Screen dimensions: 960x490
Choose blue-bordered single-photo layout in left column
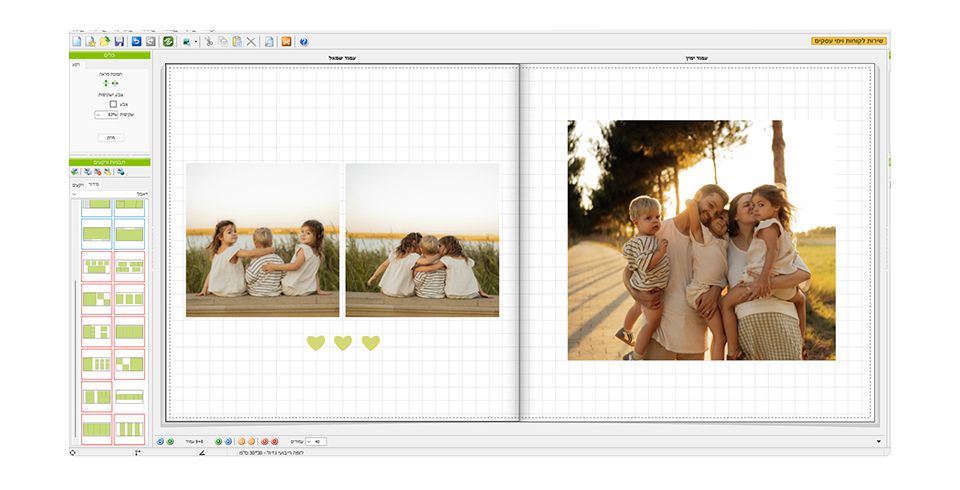[x=97, y=234]
